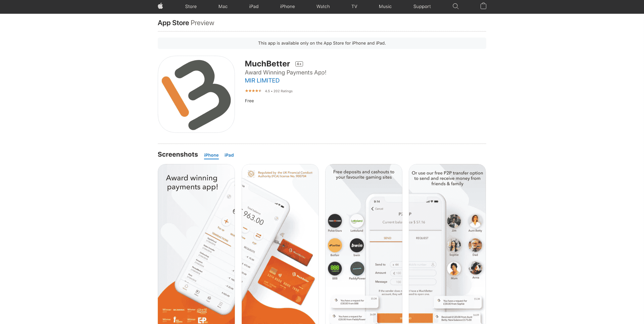Switch to the iPad screenshots tab

[x=229, y=155]
